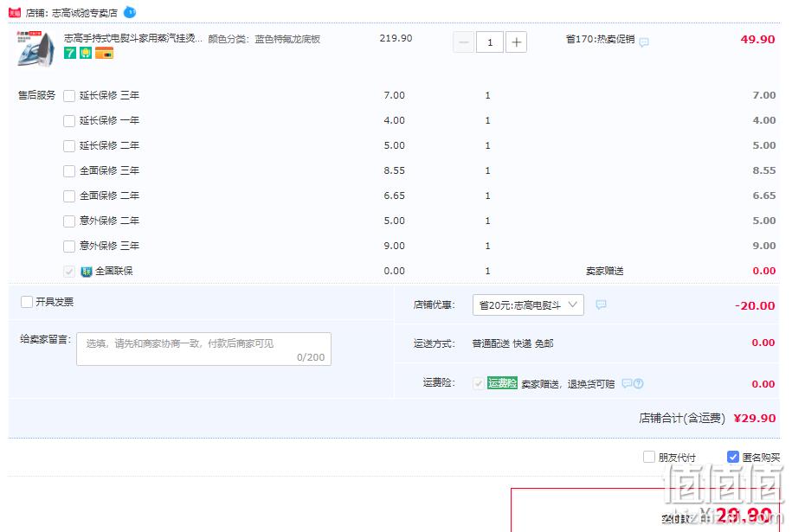Click the 店铺合计(含运费) label
The width and height of the screenshot is (792, 532).
682,418
